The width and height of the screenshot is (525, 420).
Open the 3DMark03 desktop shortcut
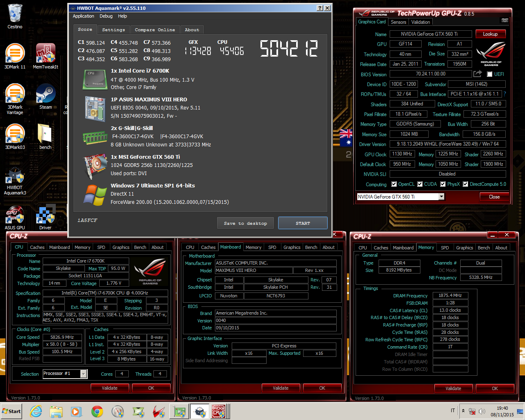[15, 137]
